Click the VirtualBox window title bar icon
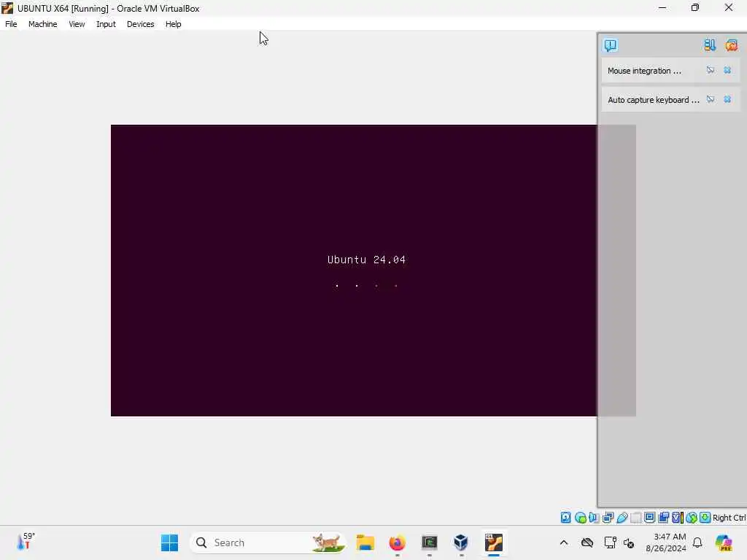 [7, 8]
